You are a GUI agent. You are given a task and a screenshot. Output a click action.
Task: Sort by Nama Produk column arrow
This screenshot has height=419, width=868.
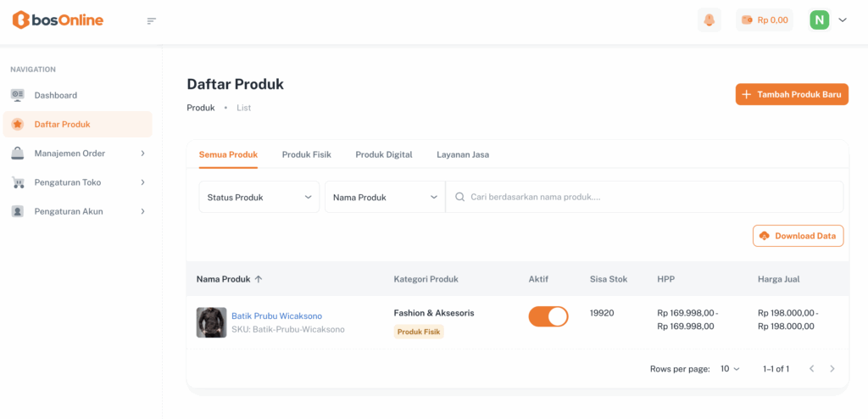tap(259, 279)
